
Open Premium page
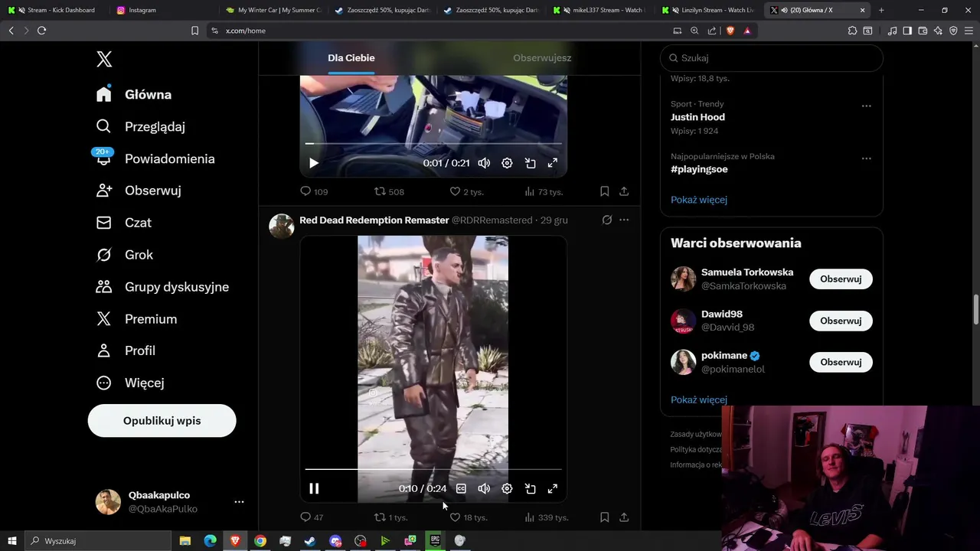(136, 319)
